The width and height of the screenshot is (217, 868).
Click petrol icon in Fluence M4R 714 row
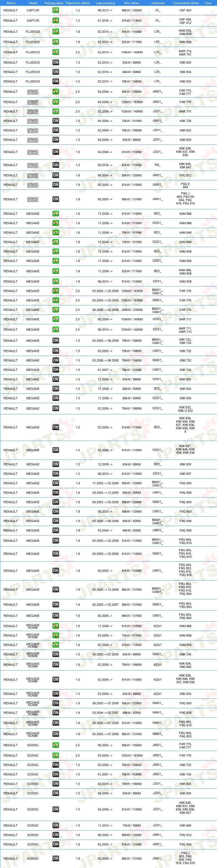click(55, 52)
